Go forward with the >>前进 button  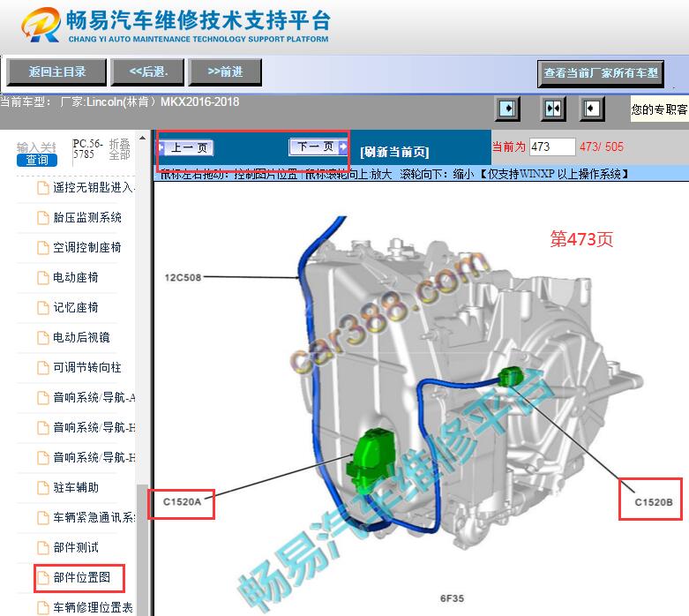tap(225, 71)
